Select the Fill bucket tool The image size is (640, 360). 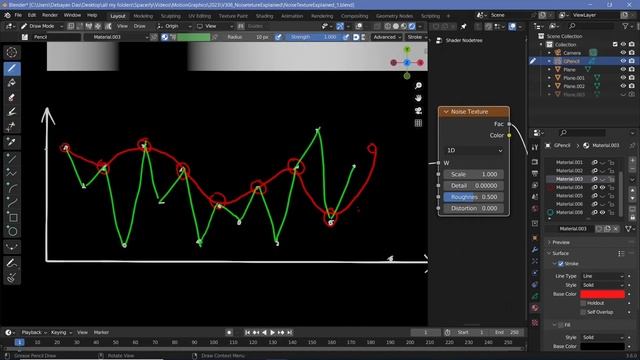(x=11, y=83)
